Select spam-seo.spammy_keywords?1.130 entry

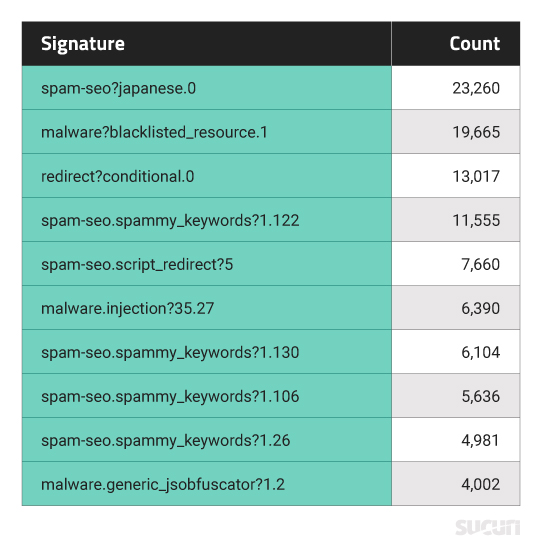[271, 352]
